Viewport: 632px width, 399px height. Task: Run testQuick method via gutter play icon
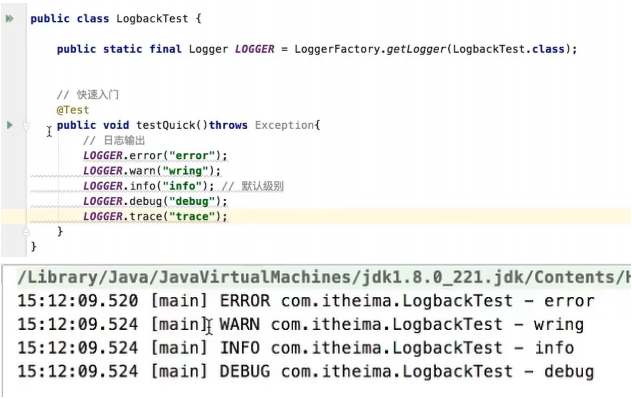click(x=10, y=125)
